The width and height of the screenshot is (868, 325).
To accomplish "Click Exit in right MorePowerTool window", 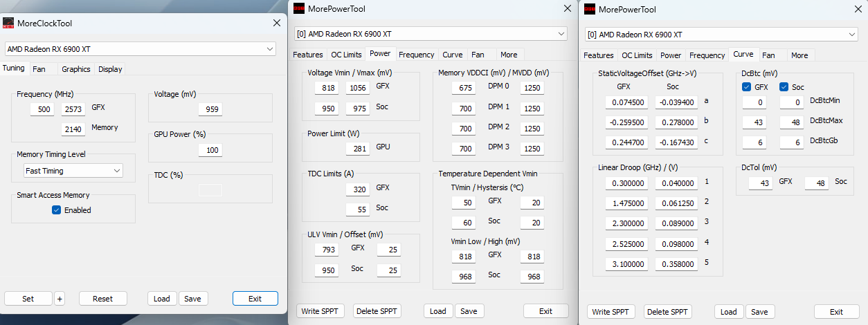I will pyautogui.click(x=837, y=312).
